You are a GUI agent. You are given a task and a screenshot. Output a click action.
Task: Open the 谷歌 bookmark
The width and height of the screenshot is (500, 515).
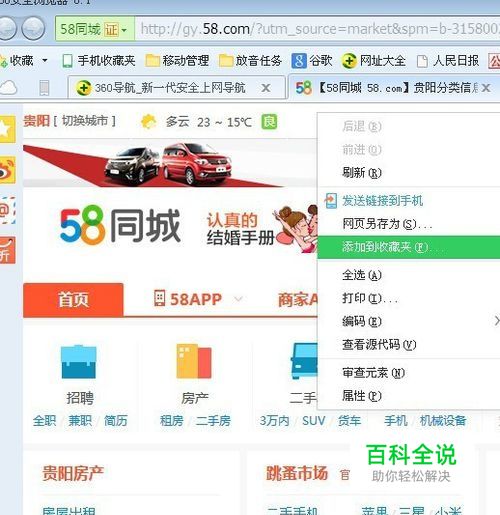coord(312,61)
